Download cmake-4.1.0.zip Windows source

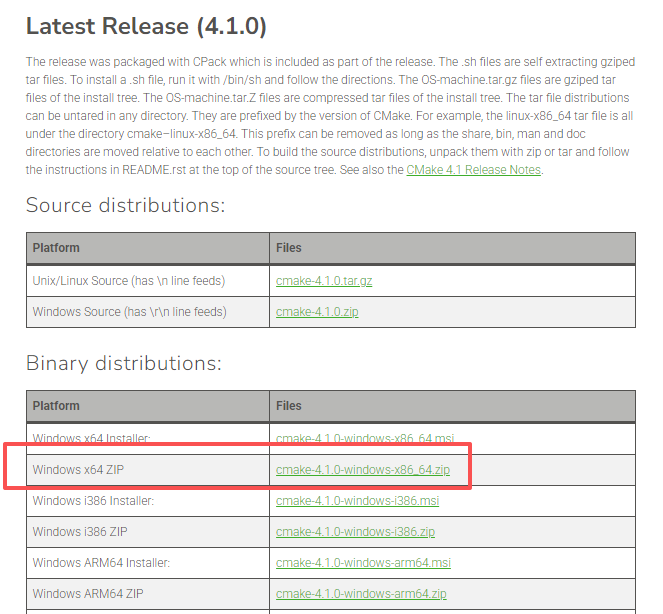click(x=317, y=312)
